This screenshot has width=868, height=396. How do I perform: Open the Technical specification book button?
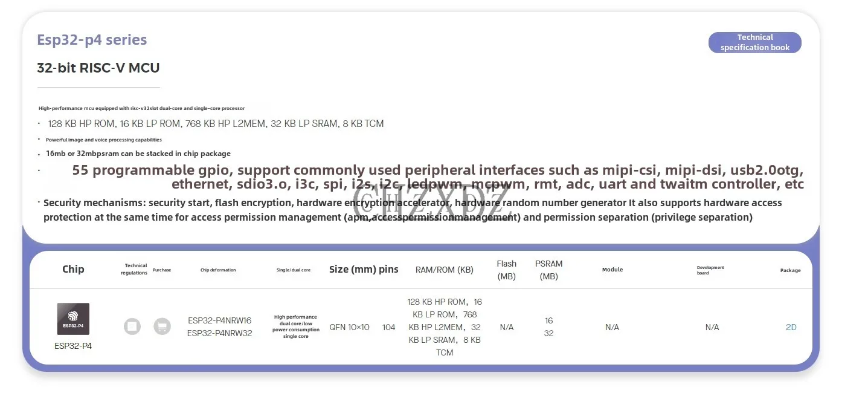click(x=754, y=42)
